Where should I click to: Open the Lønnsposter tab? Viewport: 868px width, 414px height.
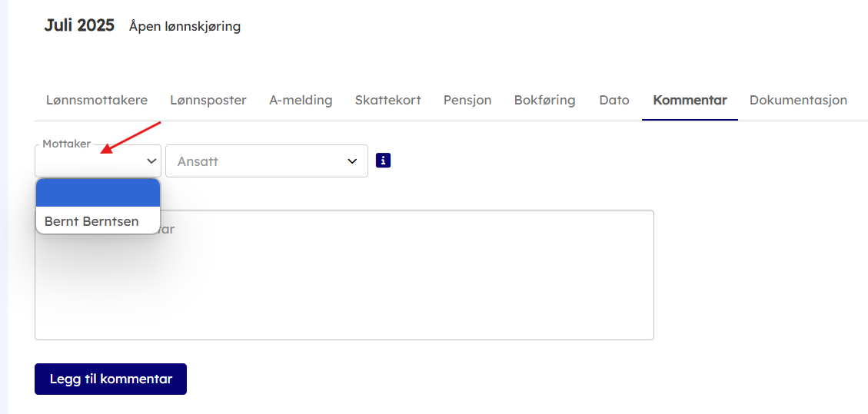click(208, 100)
